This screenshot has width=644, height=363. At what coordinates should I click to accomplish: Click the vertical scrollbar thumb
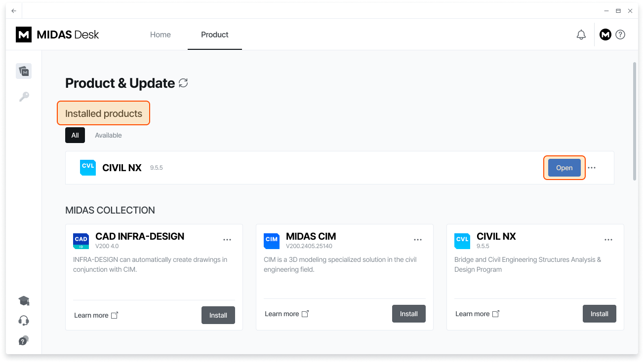[x=635, y=121]
